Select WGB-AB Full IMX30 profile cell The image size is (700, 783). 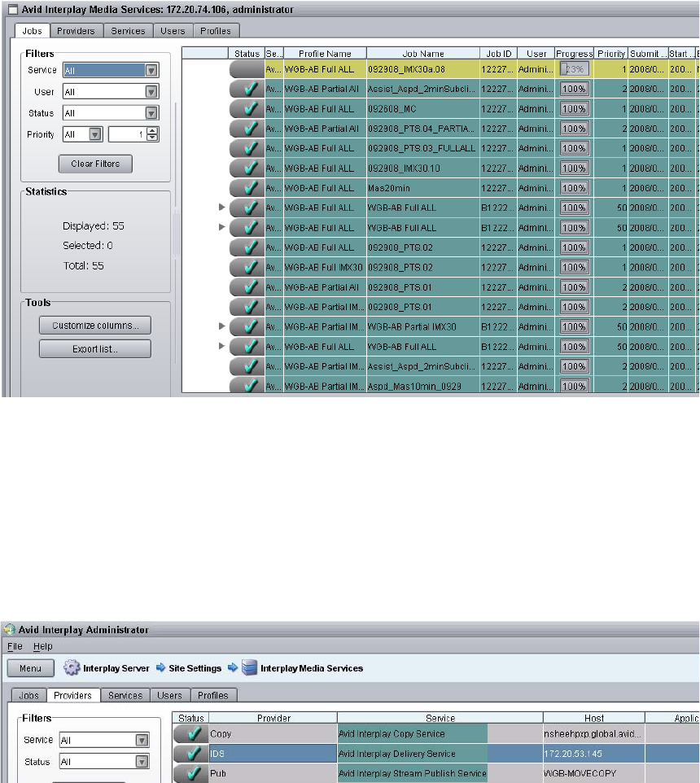[325, 267]
